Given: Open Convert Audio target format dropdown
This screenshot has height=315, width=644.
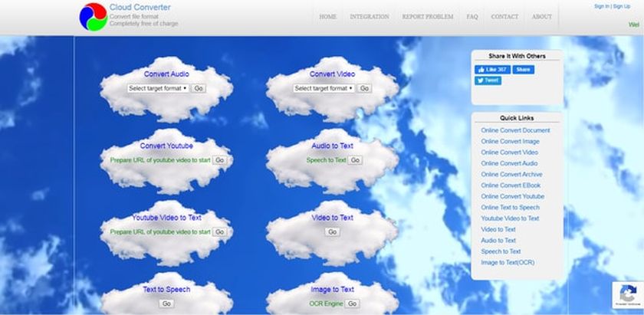Looking at the screenshot, I should (157, 88).
